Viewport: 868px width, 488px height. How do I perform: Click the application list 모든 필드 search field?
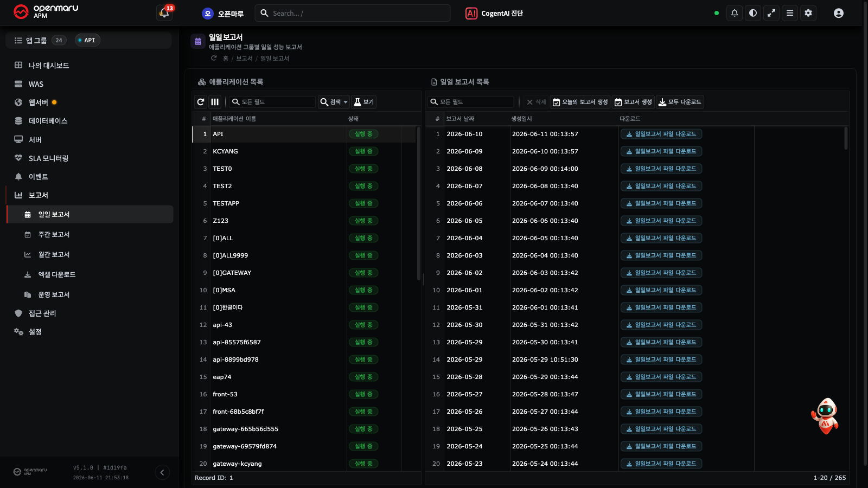pyautogui.click(x=272, y=102)
